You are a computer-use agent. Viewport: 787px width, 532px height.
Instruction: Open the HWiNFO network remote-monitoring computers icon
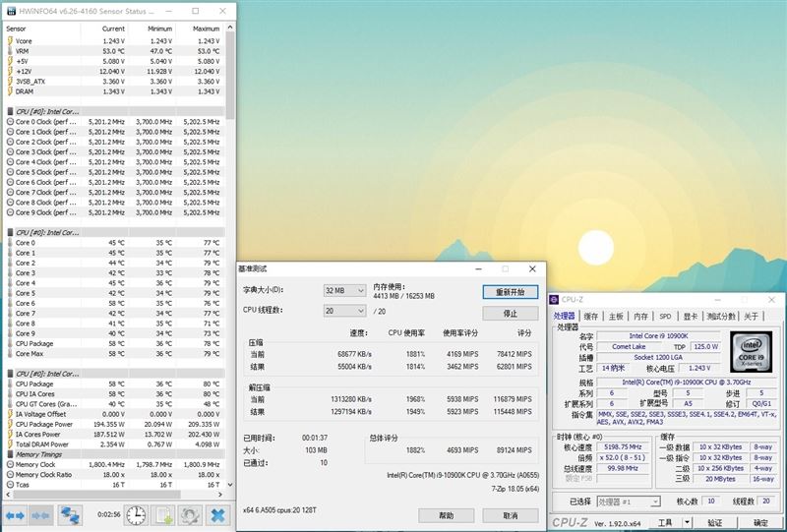pos(70,515)
